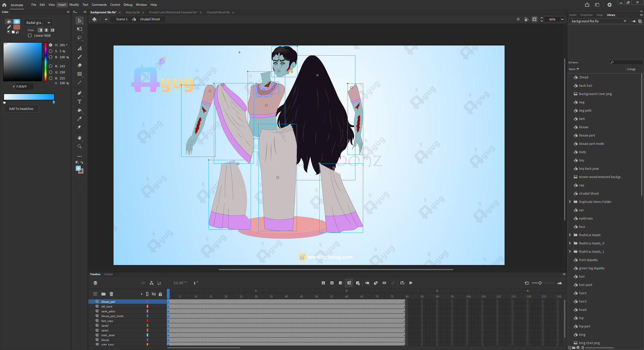Click the hex color input field
This screenshot has height=350, width=644.
click(24, 86)
